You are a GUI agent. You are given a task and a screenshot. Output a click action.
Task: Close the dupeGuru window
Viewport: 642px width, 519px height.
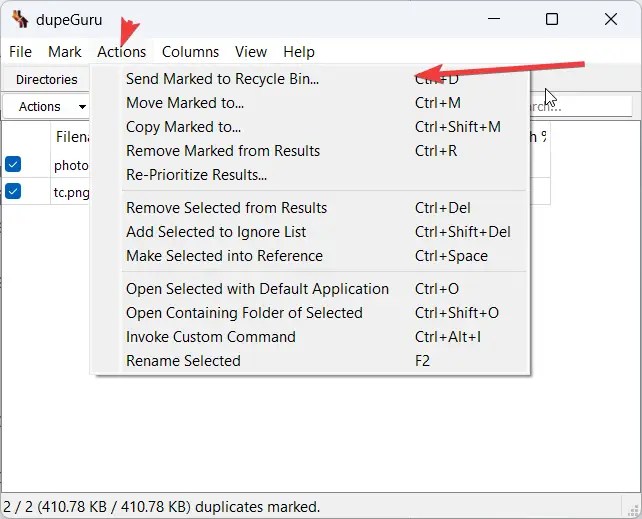click(611, 19)
